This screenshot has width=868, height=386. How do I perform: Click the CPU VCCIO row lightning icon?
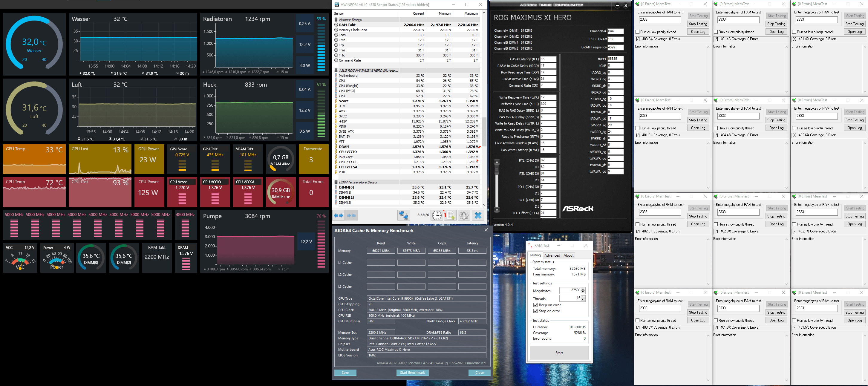click(x=336, y=151)
